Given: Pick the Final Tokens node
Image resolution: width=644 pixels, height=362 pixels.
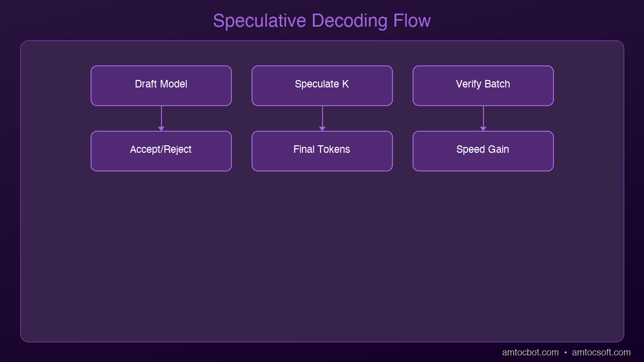Looking at the screenshot, I should coord(322,151).
